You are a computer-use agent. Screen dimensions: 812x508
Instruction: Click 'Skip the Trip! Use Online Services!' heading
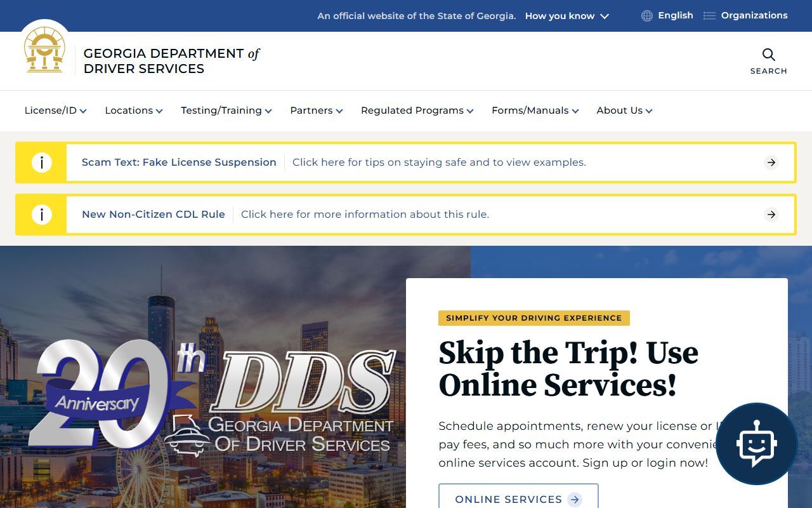click(x=568, y=369)
